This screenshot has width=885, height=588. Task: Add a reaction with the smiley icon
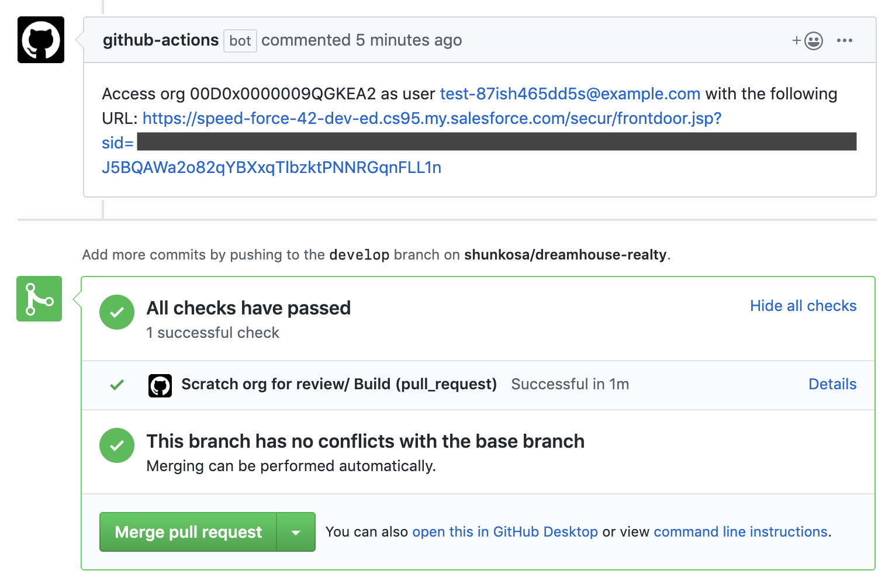[808, 40]
